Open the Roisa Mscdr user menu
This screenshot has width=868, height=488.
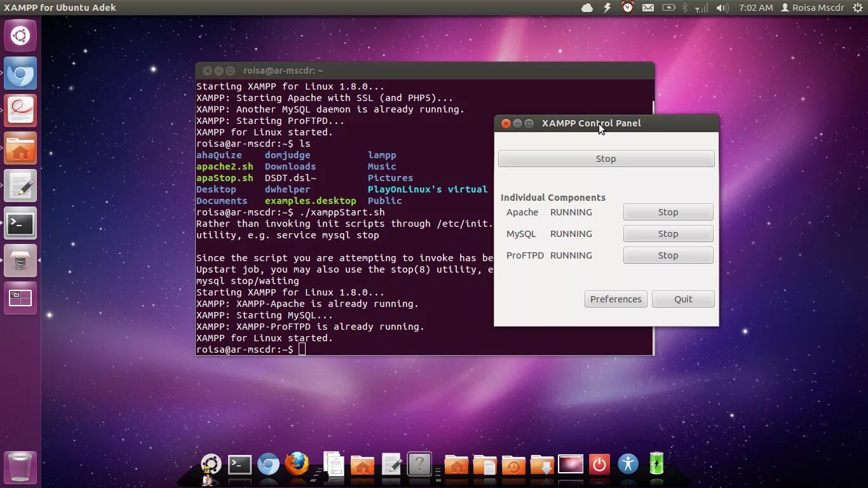point(813,8)
